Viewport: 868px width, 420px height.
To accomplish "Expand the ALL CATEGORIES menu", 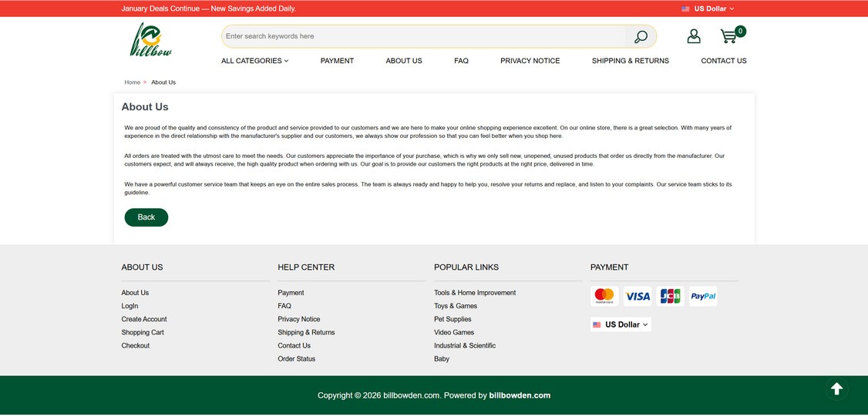I will [254, 61].
